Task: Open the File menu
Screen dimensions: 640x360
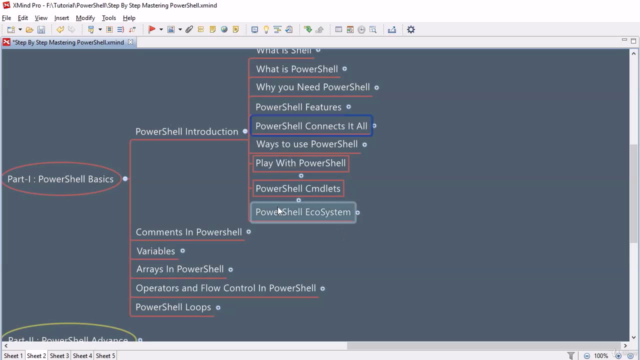Action: (7, 18)
